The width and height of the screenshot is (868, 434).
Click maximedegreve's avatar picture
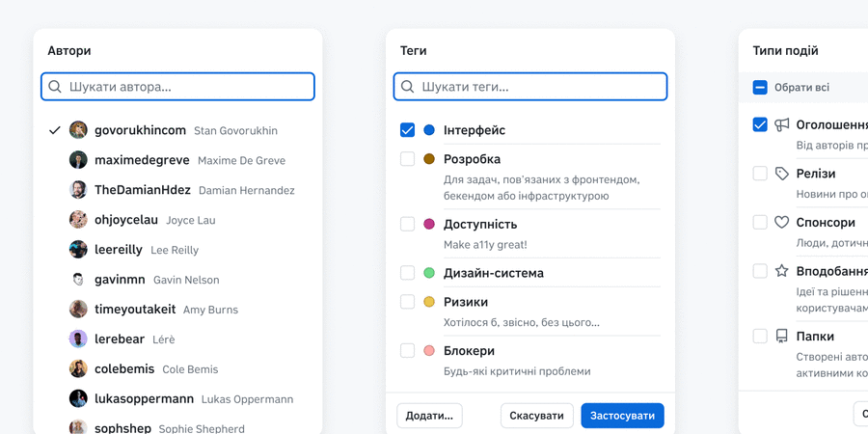click(x=78, y=160)
